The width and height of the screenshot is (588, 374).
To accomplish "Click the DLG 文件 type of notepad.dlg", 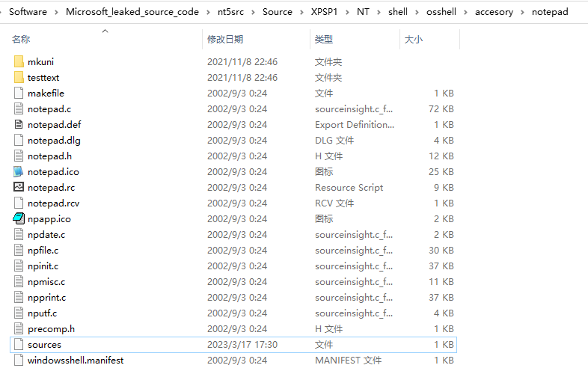I will [x=334, y=141].
